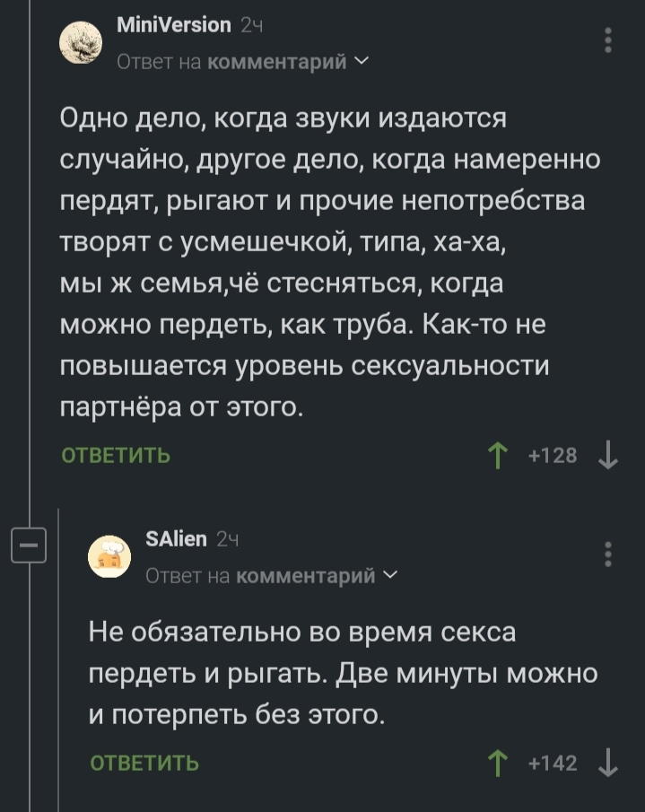Expand 'Ответ на комментарий' above SAlien's reply
The image size is (645, 812).
[x=267, y=576]
